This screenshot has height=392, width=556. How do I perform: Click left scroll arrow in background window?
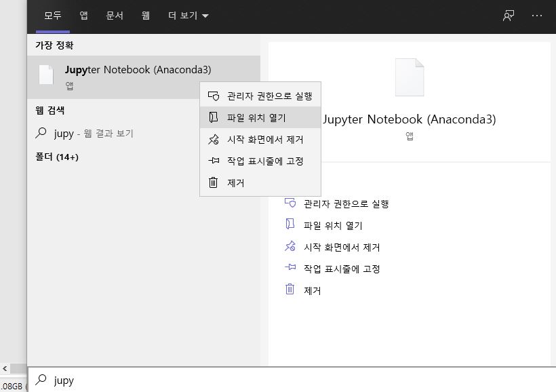pos(5,368)
